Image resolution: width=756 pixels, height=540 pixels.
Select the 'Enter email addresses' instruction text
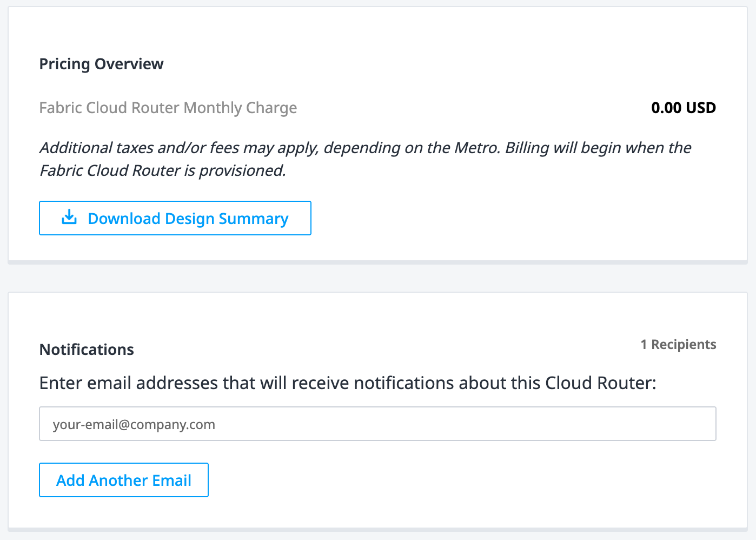pos(348,383)
